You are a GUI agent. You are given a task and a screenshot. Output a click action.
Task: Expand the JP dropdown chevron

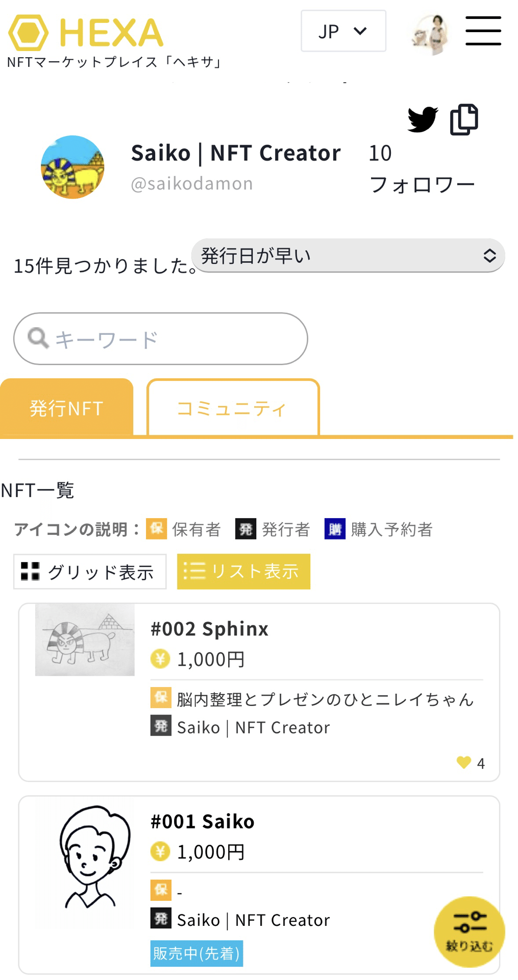coord(359,31)
